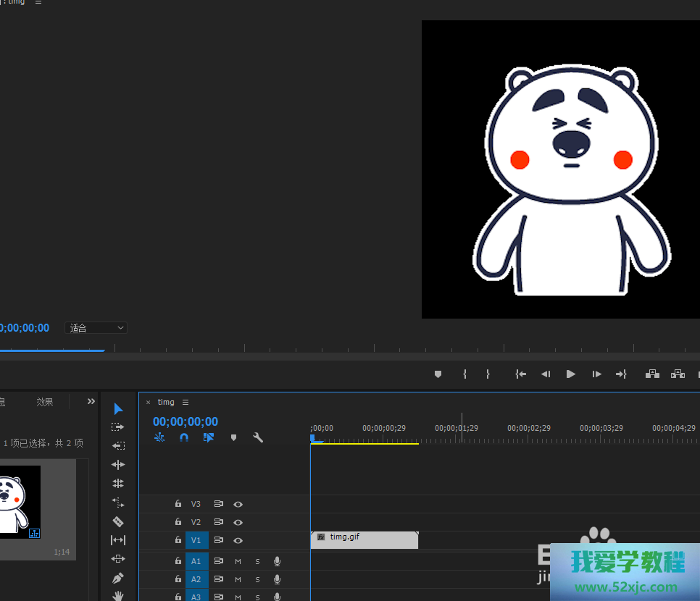
Task: Expand hidden panel tabs with double chevron
Action: click(x=91, y=401)
